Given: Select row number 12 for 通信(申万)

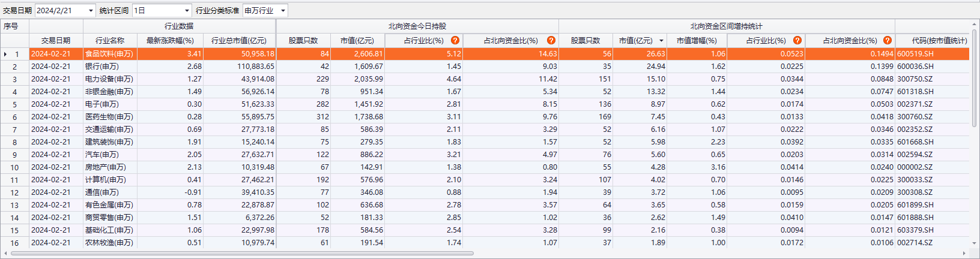Looking at the screenshot, I should tap(14, 192).
